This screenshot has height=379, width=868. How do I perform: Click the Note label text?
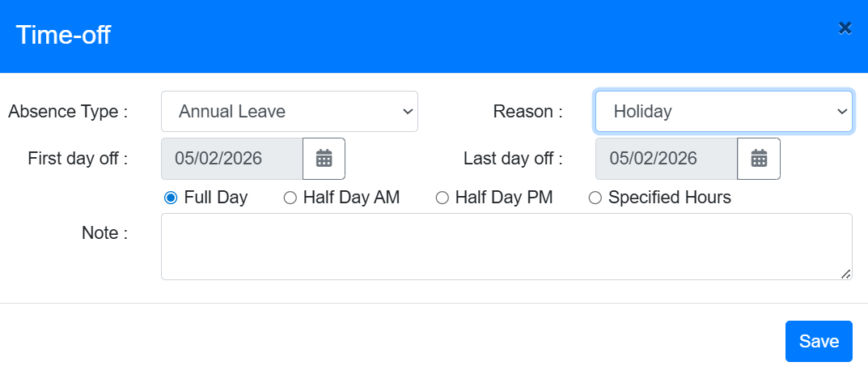[x=104, y=233]
